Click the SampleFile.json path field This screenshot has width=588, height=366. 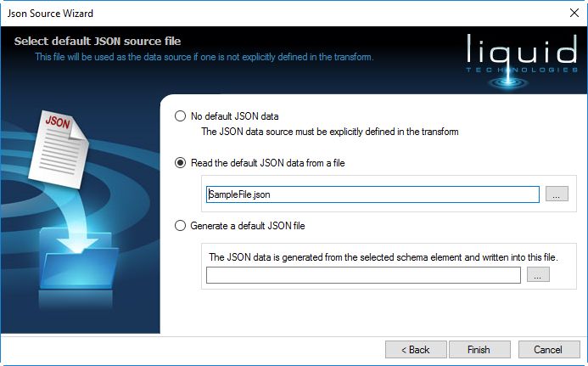click(x=372, y=194)
